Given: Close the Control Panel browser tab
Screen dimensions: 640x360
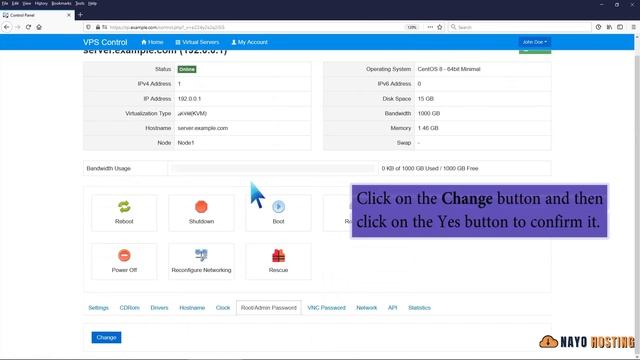Looking at the screenshot, I should point(69,15).
